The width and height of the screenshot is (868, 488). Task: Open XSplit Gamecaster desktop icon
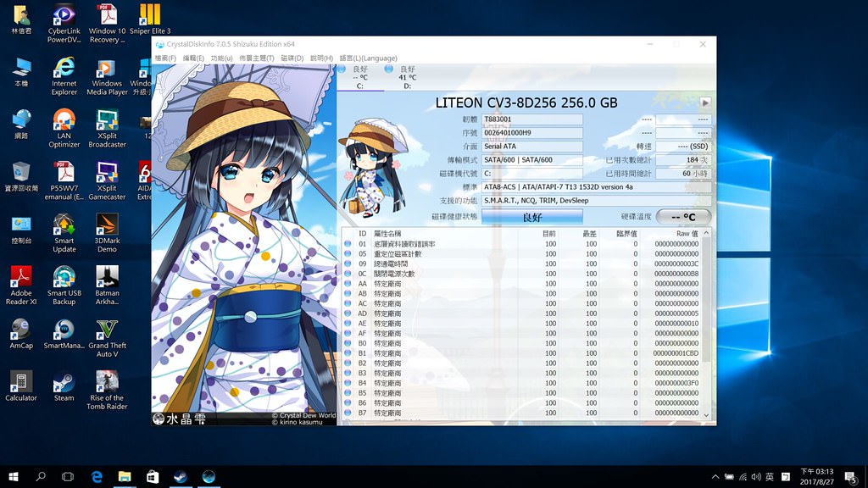[107, 181]
